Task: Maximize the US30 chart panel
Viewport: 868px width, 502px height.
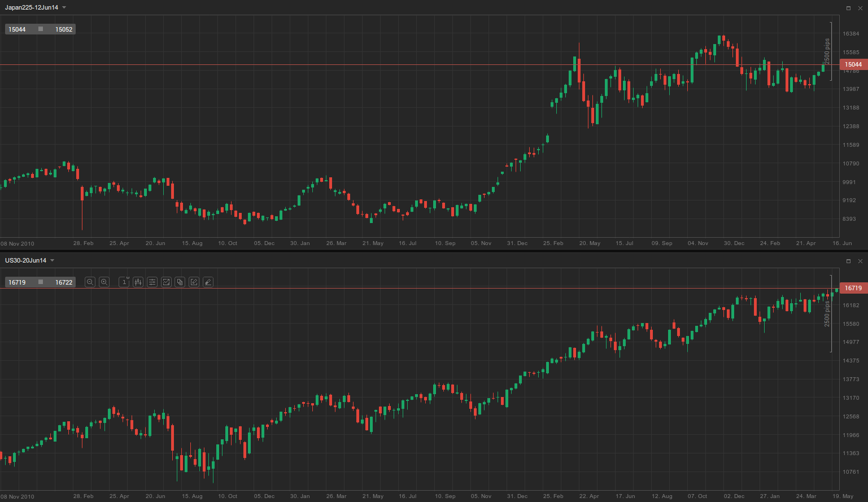Action: point(848,261)
